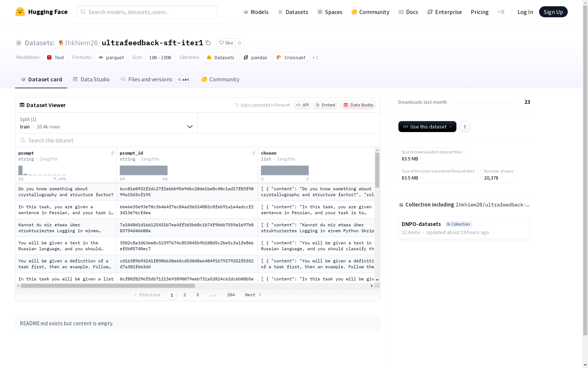
Task: Click the table scroll-left arrow
Action: coord(18,286)
